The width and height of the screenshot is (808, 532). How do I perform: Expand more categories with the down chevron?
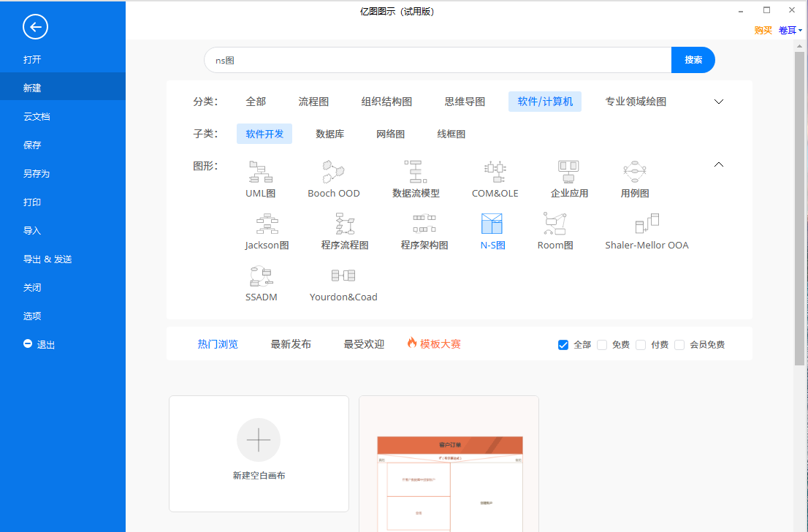[719, 102]
